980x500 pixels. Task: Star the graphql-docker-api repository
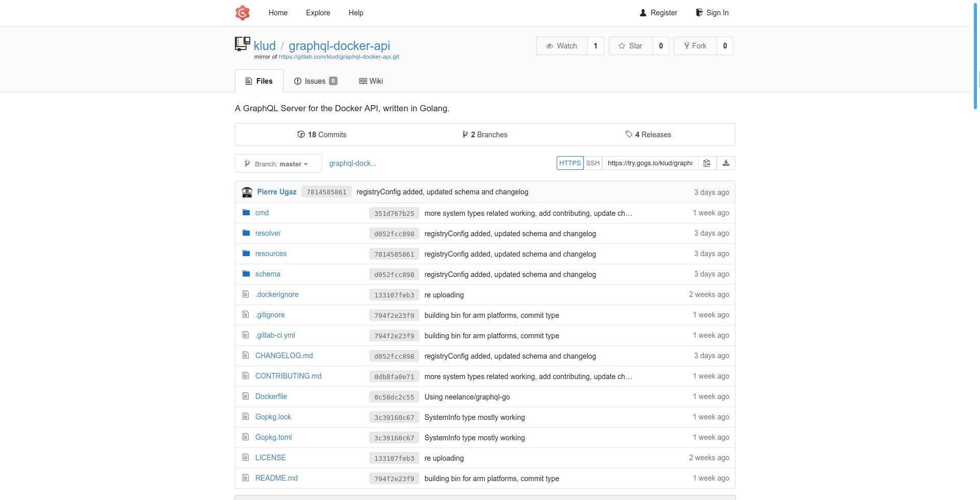click(631, 46)
